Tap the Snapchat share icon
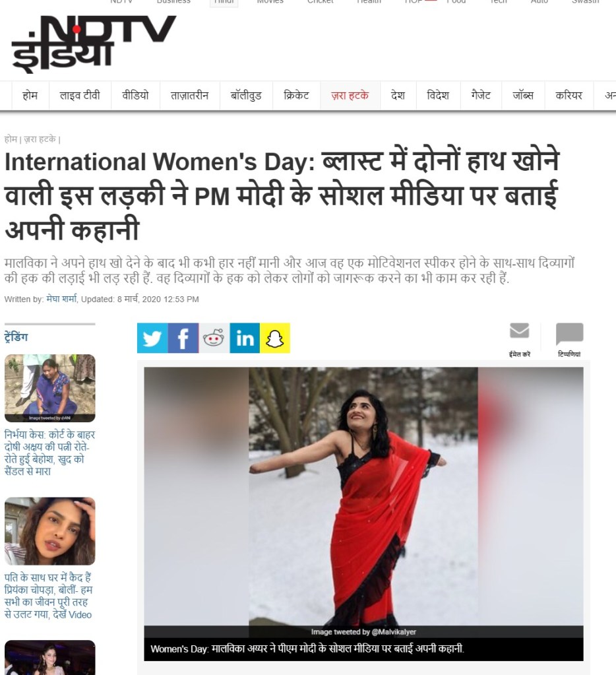Screen dimensions: 616x675 275,338
